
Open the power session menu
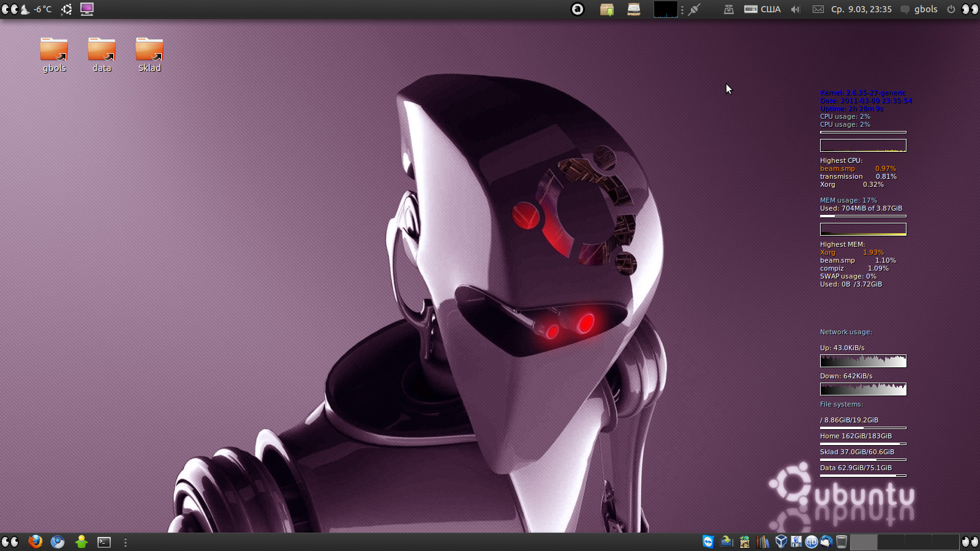(951, 9)
